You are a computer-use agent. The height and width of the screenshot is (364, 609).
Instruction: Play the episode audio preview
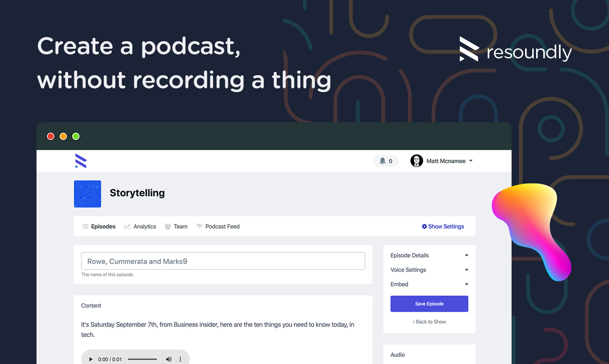point(91,359)
